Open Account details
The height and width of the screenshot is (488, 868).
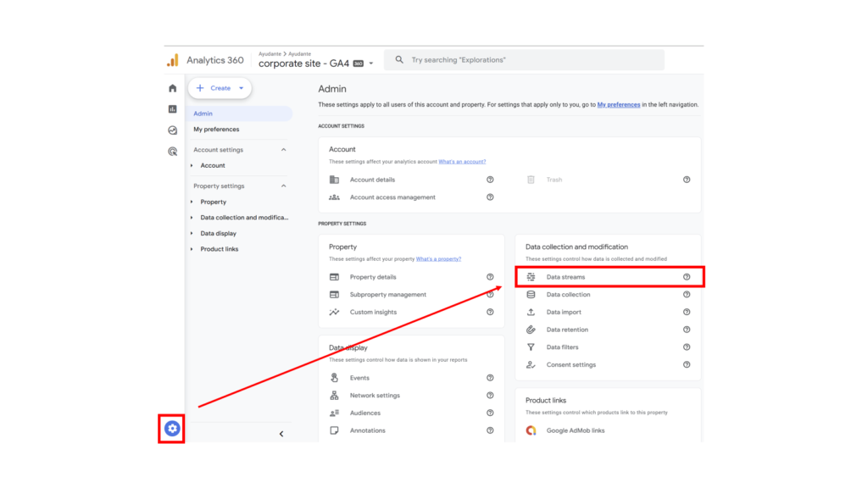point(373,180)
